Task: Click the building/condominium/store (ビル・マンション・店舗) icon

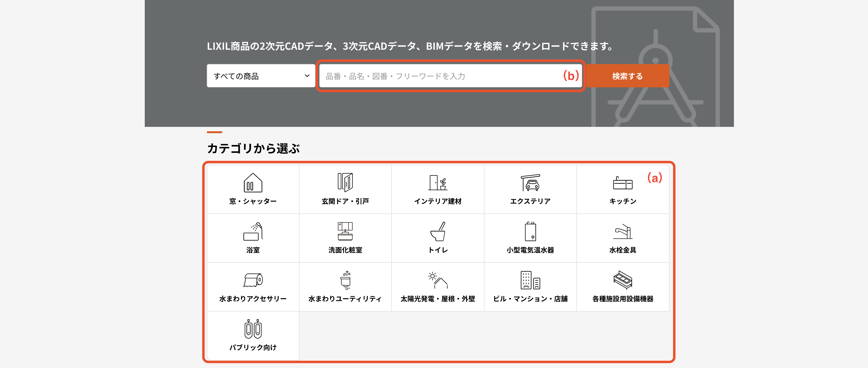Action: click(x=530, y=280)
